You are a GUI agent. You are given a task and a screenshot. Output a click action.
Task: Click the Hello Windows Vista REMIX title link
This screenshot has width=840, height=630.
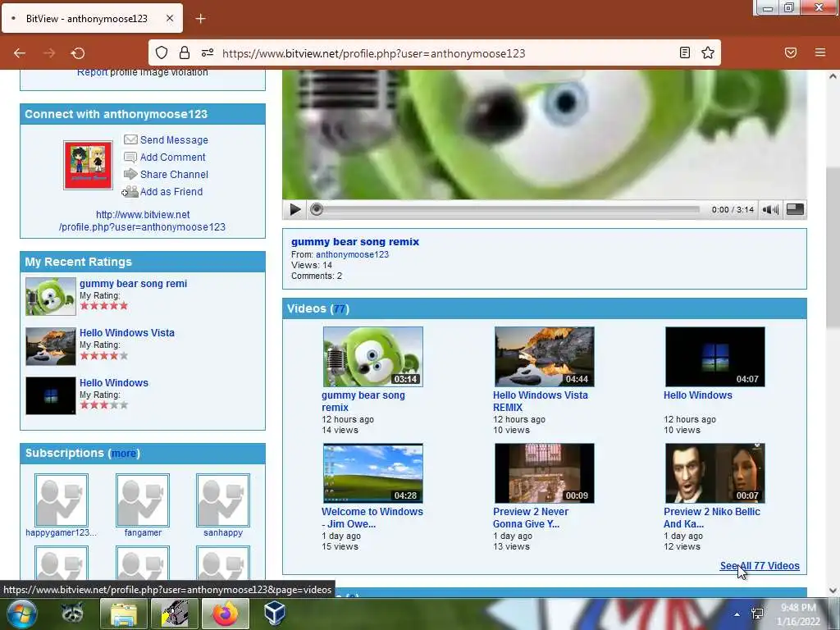[541, 401]
